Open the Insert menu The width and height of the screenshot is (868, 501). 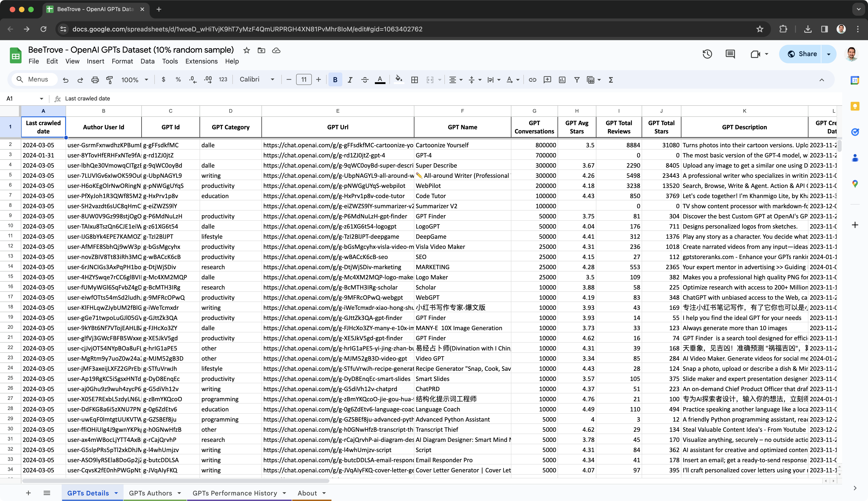coord(95,61)
